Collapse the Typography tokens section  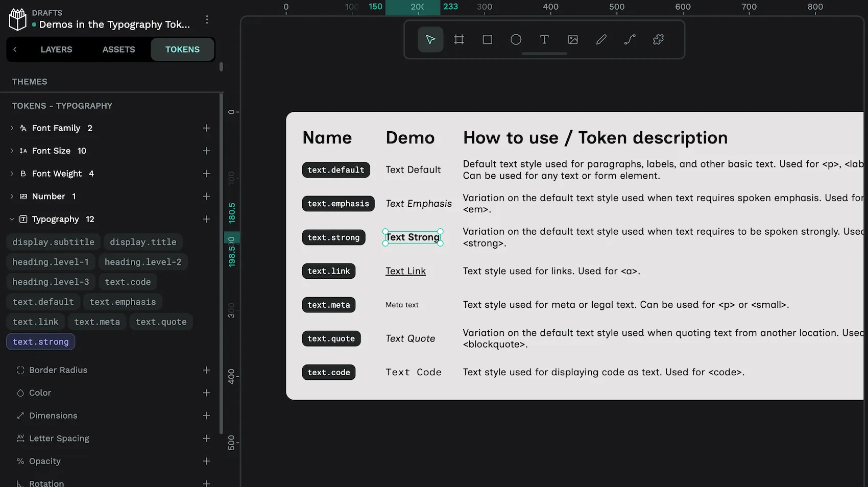tap(12, 219)
